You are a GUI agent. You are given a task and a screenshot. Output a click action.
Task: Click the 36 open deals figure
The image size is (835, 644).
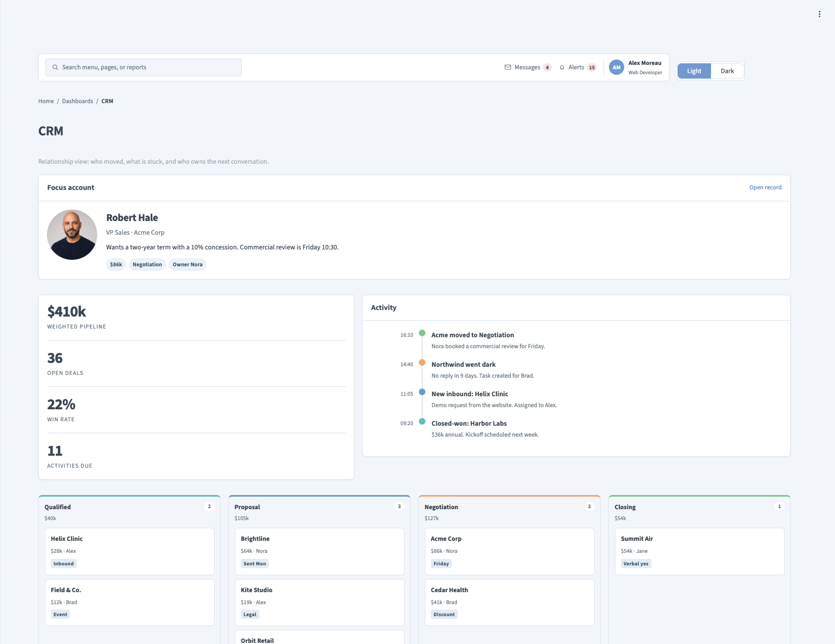coord(55,358)
